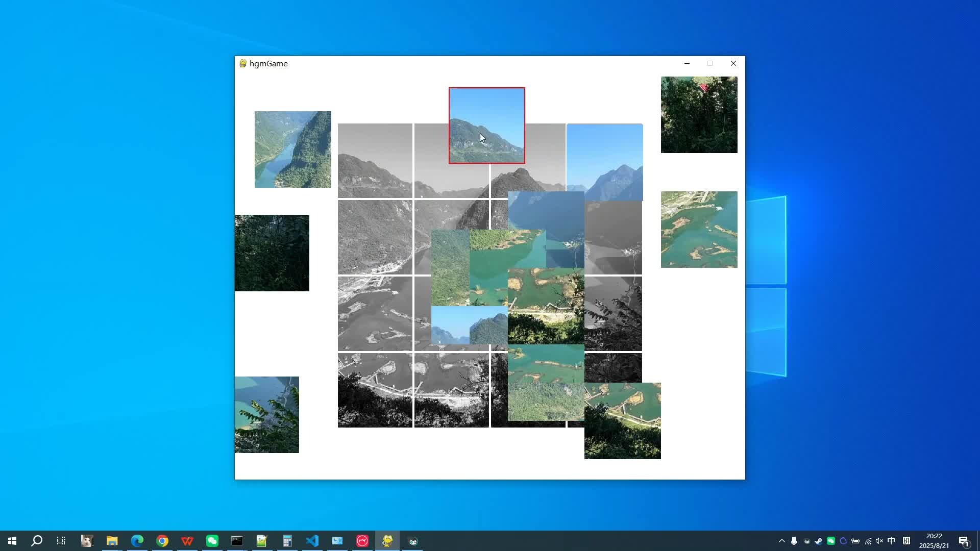
Task: Toggle the Chinese/English input mode indicator
Action: 891,541
